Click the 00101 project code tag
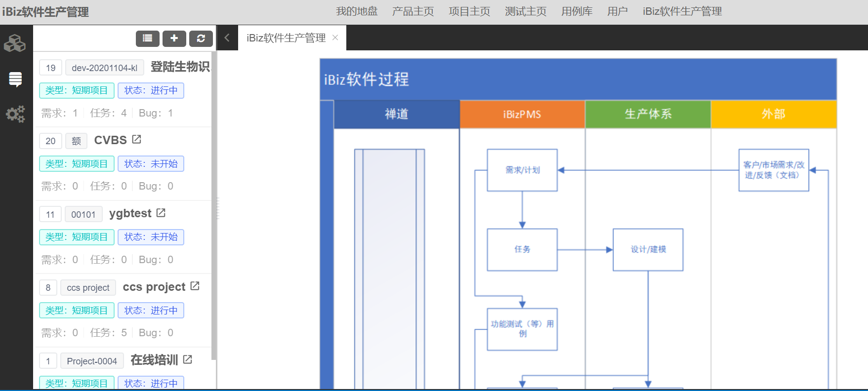 pos(83,214)
